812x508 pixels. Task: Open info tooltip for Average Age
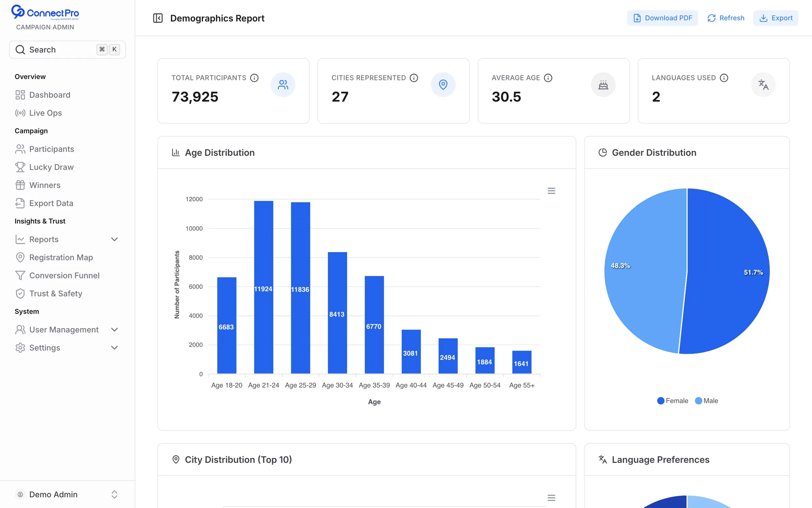pos(548,78)
